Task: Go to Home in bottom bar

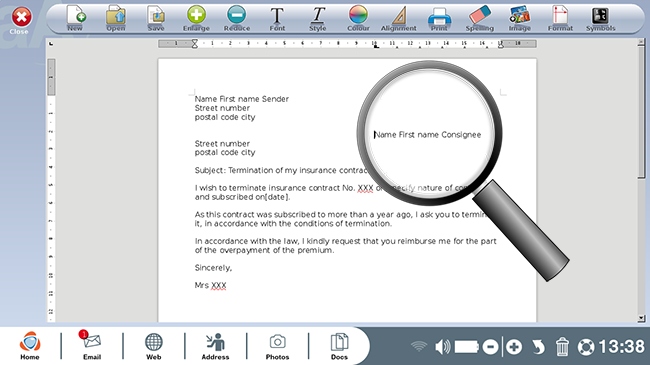Action: click(x=30, y=346)
